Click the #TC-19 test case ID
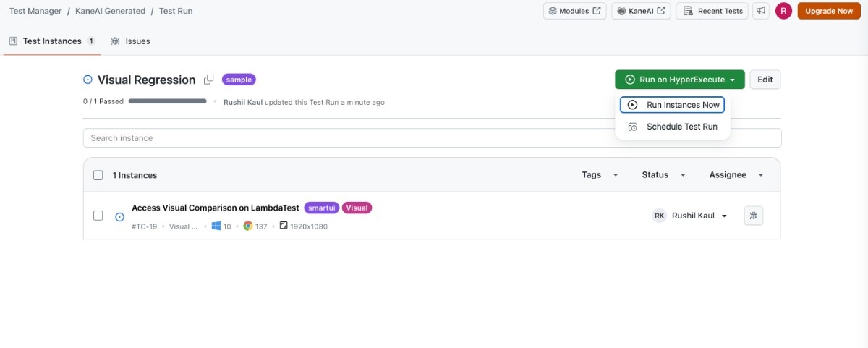 click(x=145, y=226)
